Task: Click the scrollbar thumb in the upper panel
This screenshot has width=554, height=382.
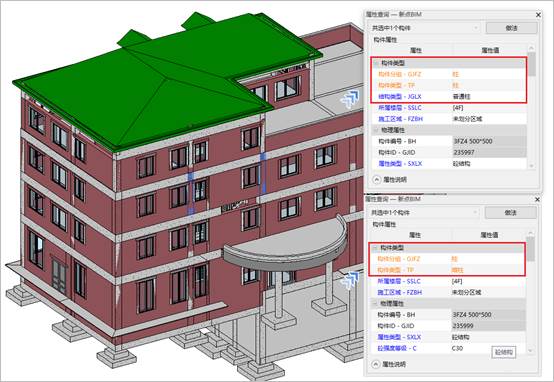Action: point(531,64)
